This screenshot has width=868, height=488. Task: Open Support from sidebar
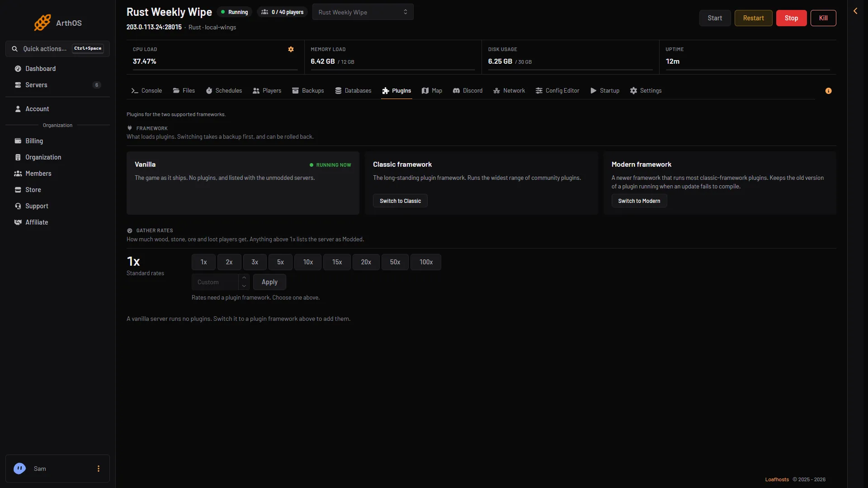(x=57, y=206)
